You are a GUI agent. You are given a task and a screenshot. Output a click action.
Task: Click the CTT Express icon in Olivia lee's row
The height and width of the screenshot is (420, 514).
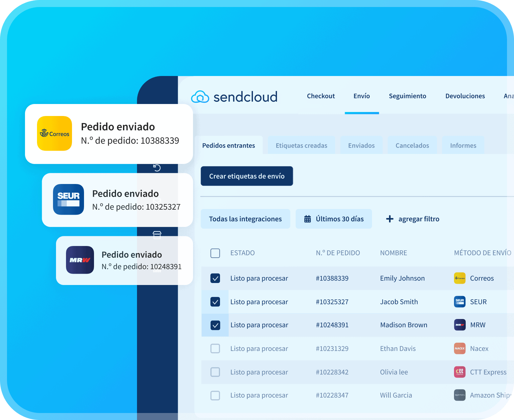pyautogui.click(x=460, y=372)
